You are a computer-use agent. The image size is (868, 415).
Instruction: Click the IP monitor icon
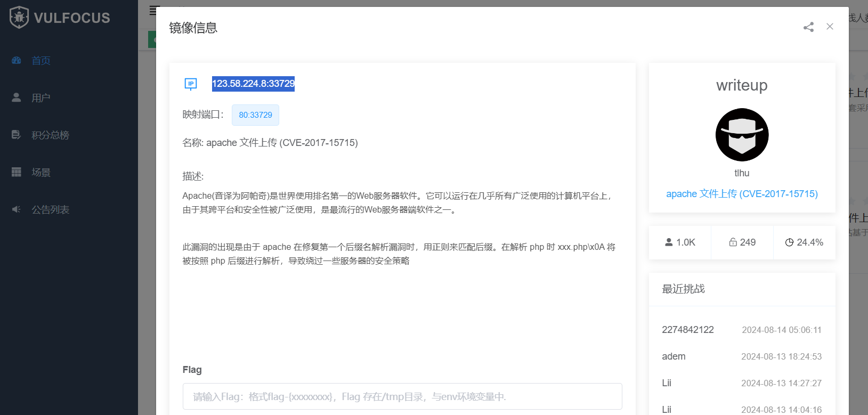pos(191,84)
